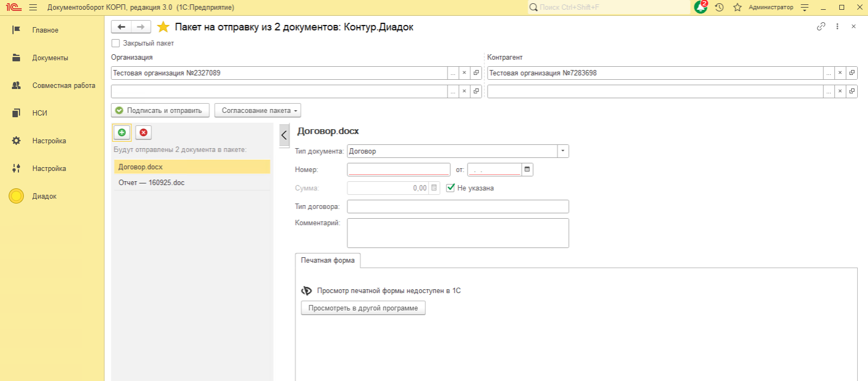Click Подписать и отправить button

click(x=159, y=110)
